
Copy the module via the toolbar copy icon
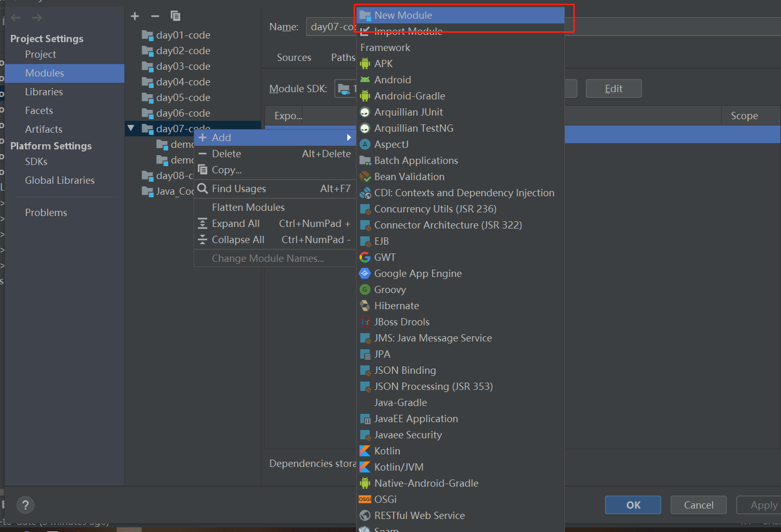pos(175,16)
